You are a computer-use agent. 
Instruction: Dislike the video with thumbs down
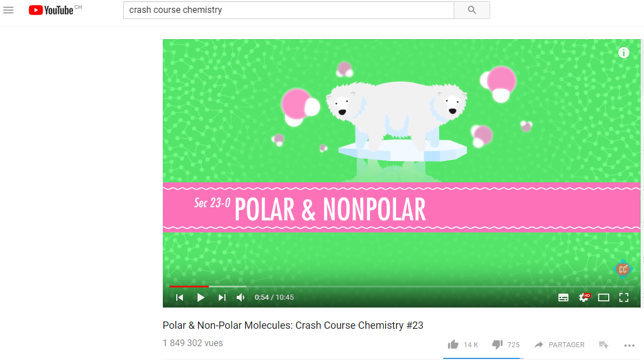coord(497,345)
